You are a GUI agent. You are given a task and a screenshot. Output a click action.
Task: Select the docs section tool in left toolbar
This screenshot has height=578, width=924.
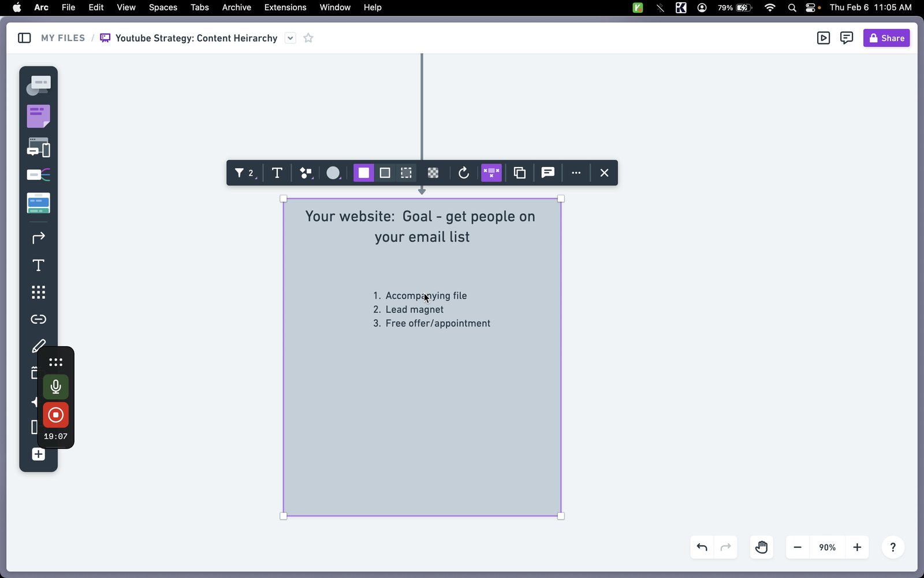[38, 203]
